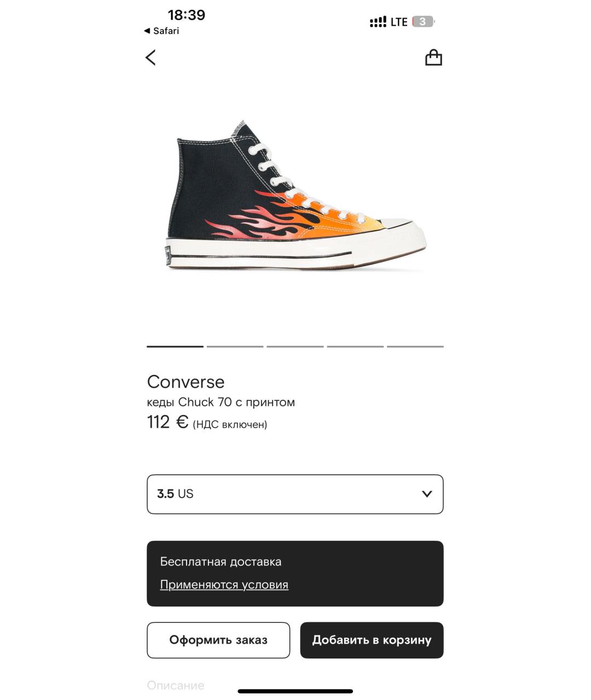Go to the fifth product image indicator
Viewport: 591px width, 700px height.
click(415, 346)
